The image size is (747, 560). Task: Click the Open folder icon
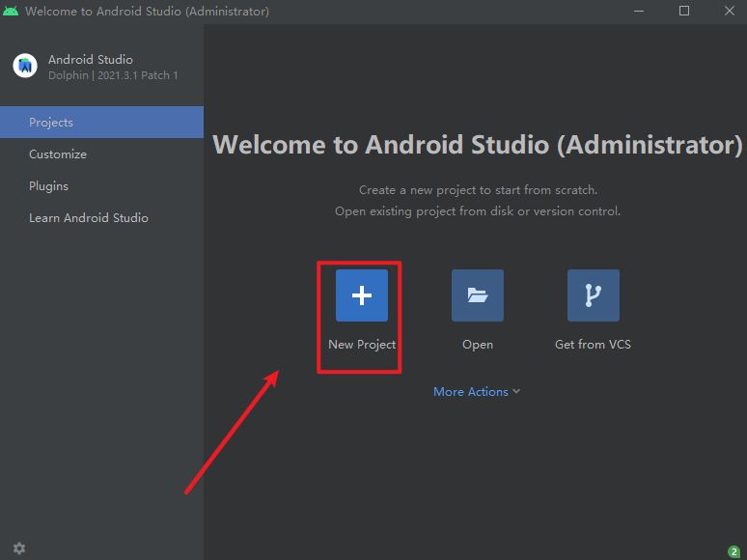tap(477, 295)
